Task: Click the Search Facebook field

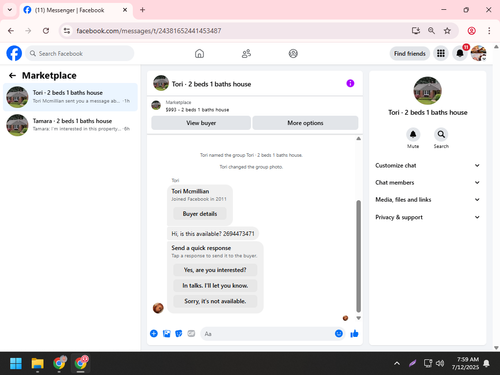Action: (x=80, y=53)
